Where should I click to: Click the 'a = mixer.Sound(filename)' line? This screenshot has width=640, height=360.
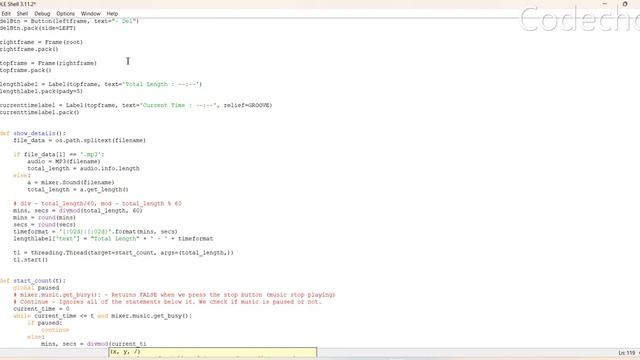(71, 182)
